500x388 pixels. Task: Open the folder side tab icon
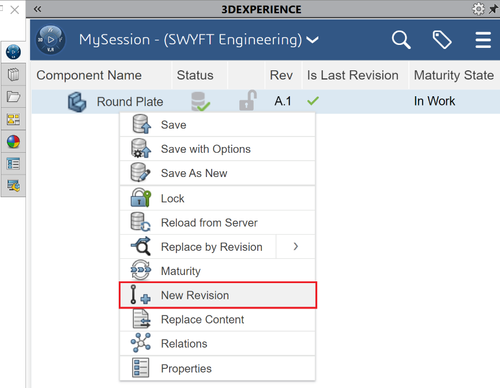click(x=13, y=97)
